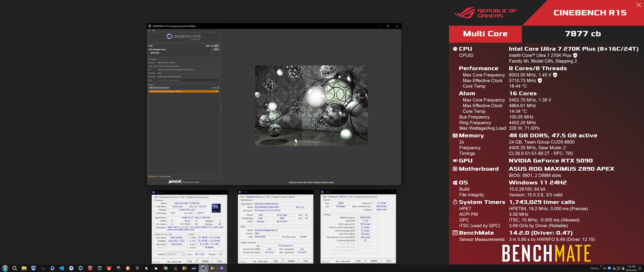644x272 pixels.
Task: Open the red bear taskbar icon
Action: pos(109,268)
